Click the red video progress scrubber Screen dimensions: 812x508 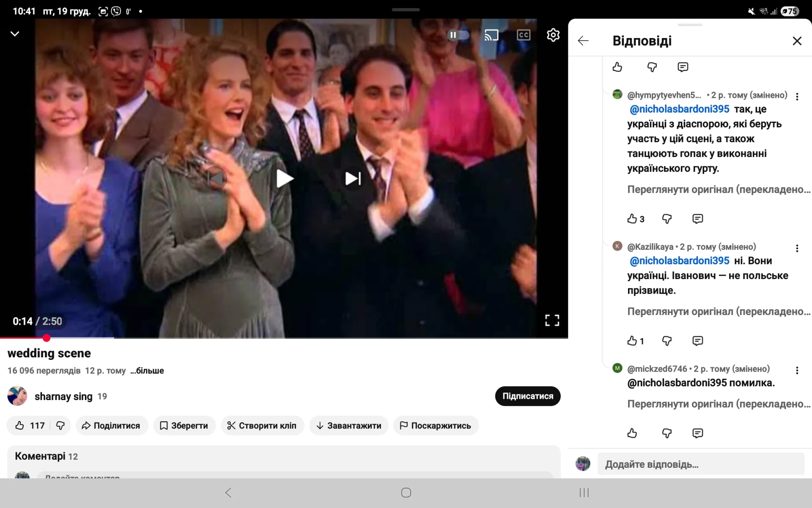click(47, 338)
